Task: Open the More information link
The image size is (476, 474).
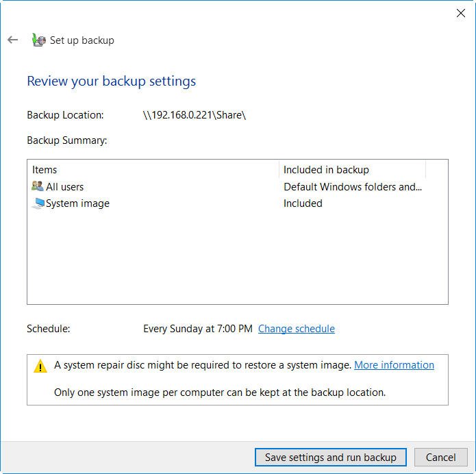Action: pos(394,364)
